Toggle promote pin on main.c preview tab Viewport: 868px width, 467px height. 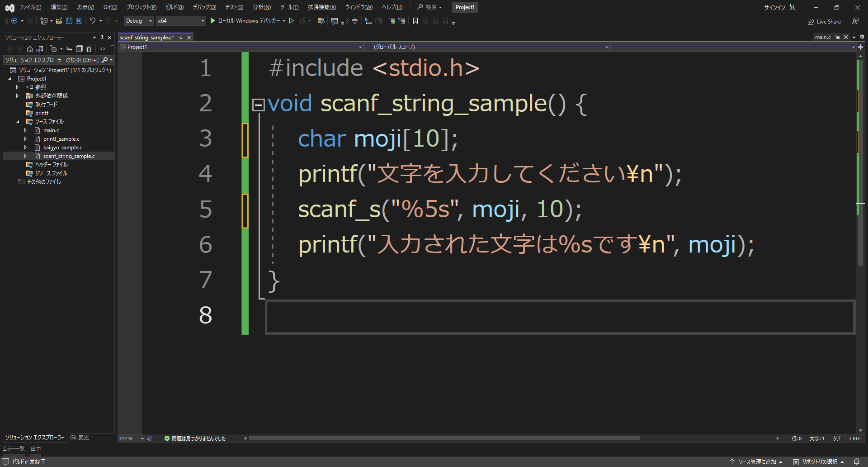point(838,37)
